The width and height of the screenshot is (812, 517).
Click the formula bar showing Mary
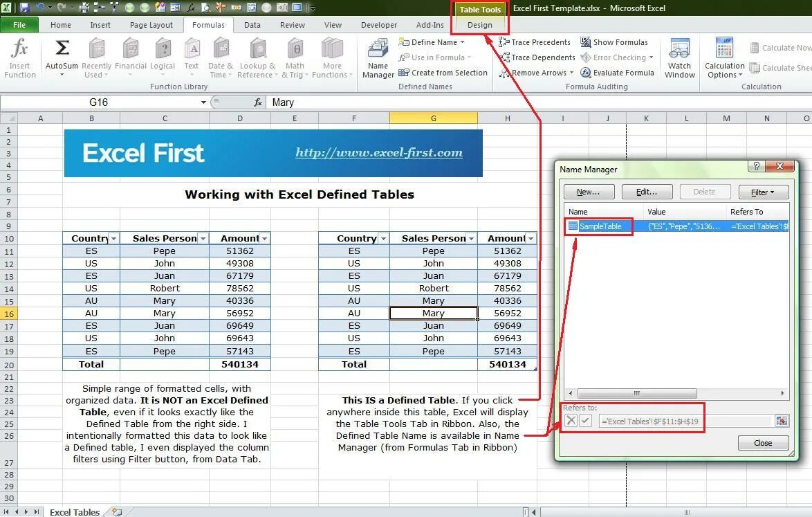[x=539, y=102]
